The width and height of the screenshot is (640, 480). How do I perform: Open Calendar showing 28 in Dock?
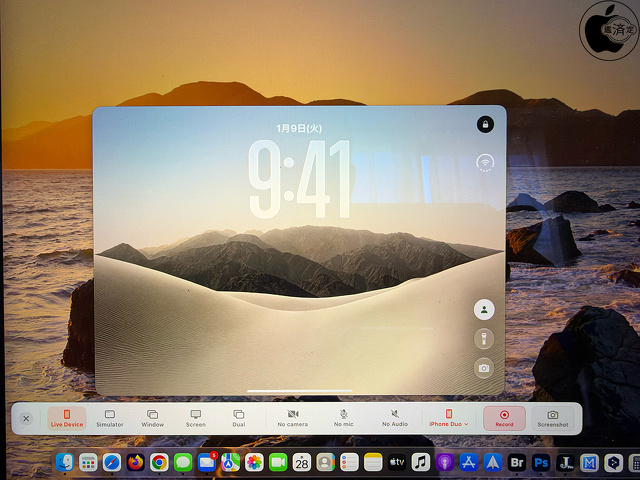click(x=302, y=462)
